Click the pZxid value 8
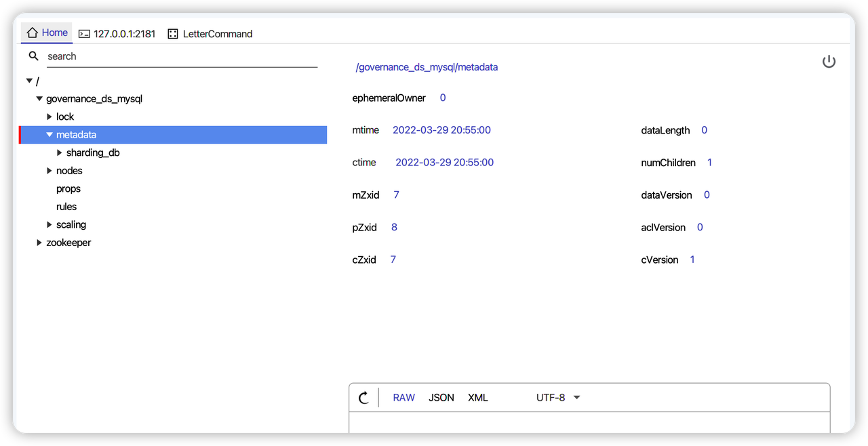 pyautogui.click(x=395, y=227)
